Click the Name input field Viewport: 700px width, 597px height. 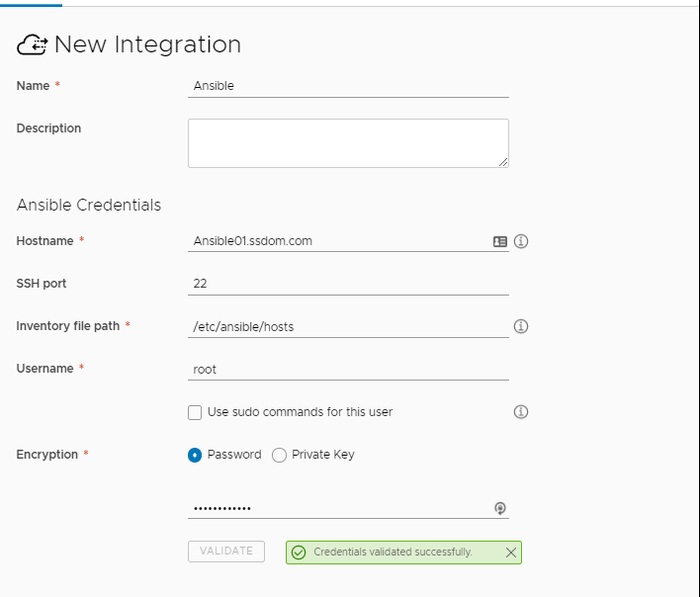[x=348, y=86]
